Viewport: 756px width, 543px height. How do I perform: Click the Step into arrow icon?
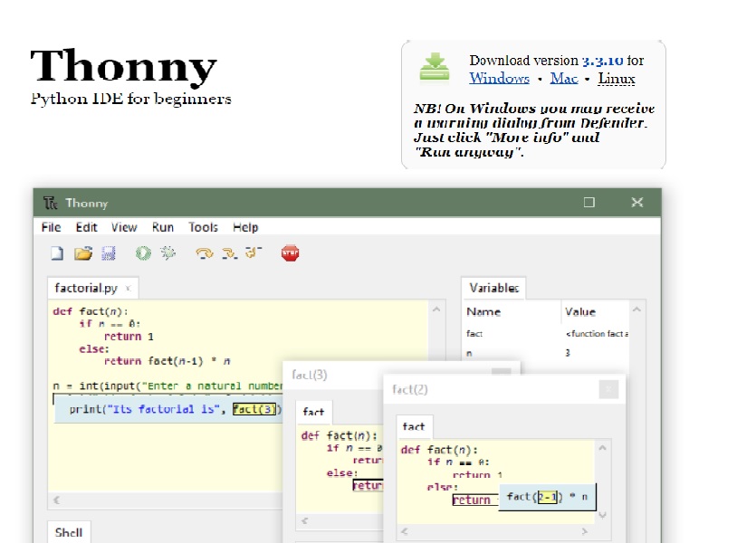[x=229, y=253]
